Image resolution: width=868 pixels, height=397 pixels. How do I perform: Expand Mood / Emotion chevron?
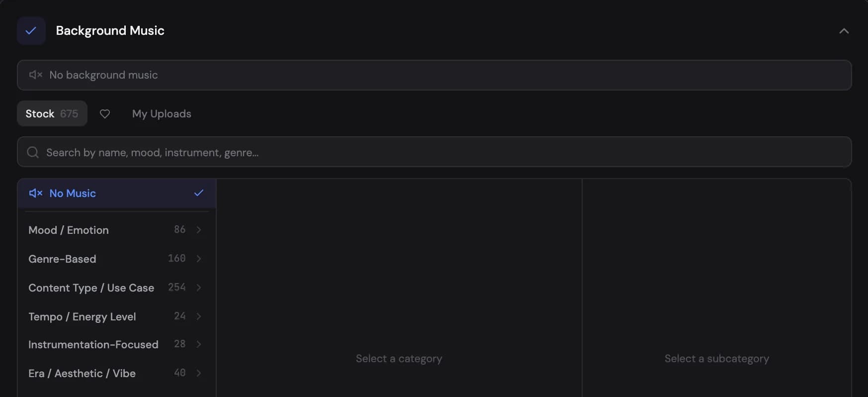[x=199, y=230]
